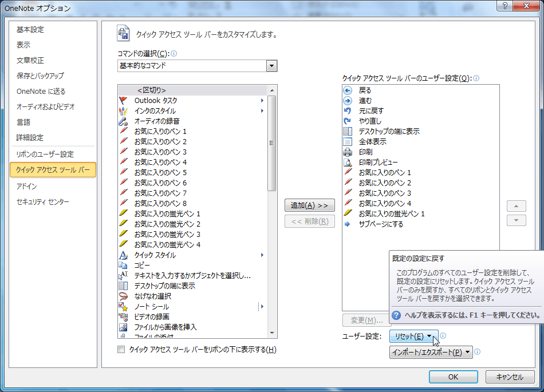This screenshot has height=392, width=544.
Task: Open オーディオおよびビデオ options category
Action: [x=45, y=107]
